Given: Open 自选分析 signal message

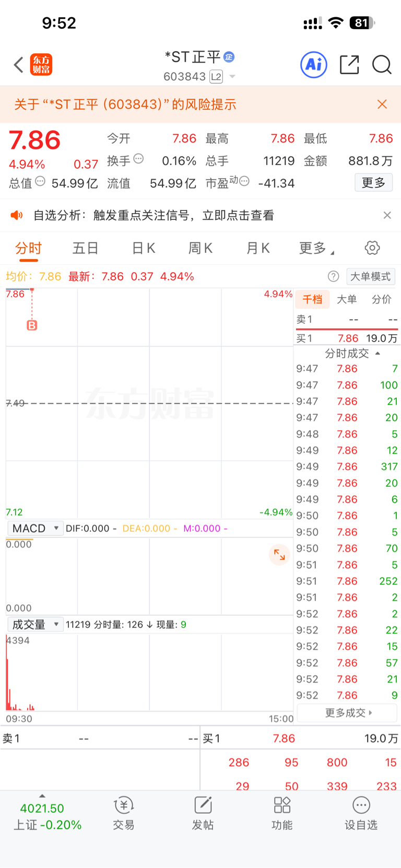Looking at the screenshot, I should pos(154,215).
